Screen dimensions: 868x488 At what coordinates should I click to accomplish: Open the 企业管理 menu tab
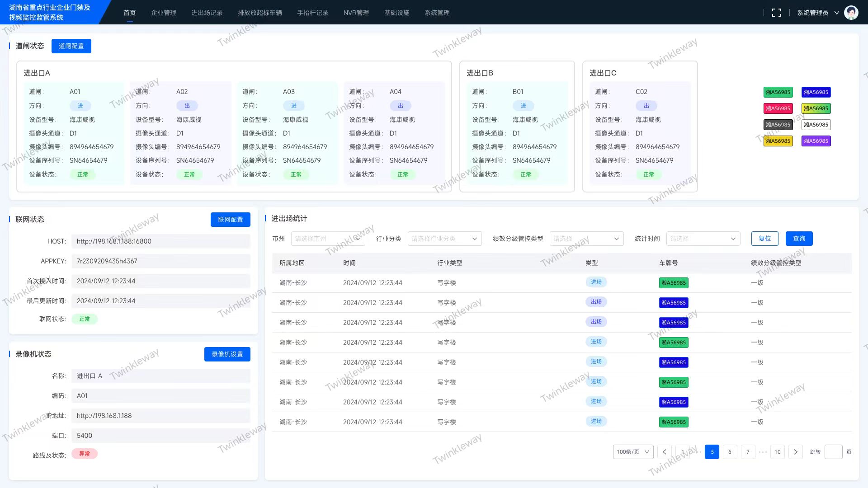(163, 13)
